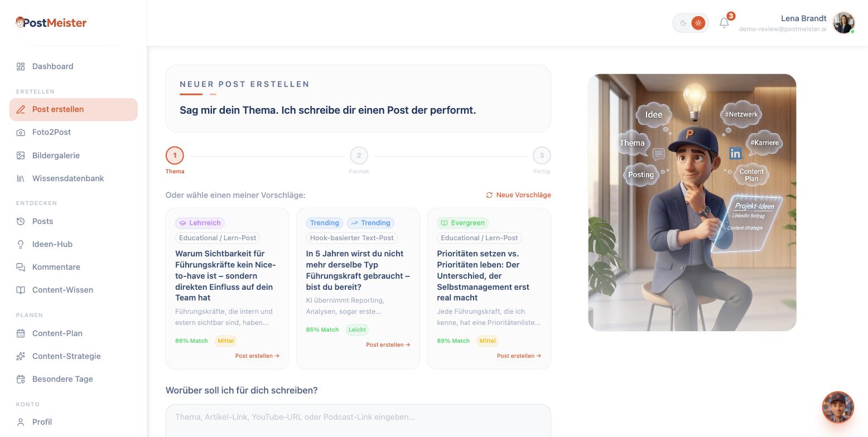Click the 86% Match text

191,341
